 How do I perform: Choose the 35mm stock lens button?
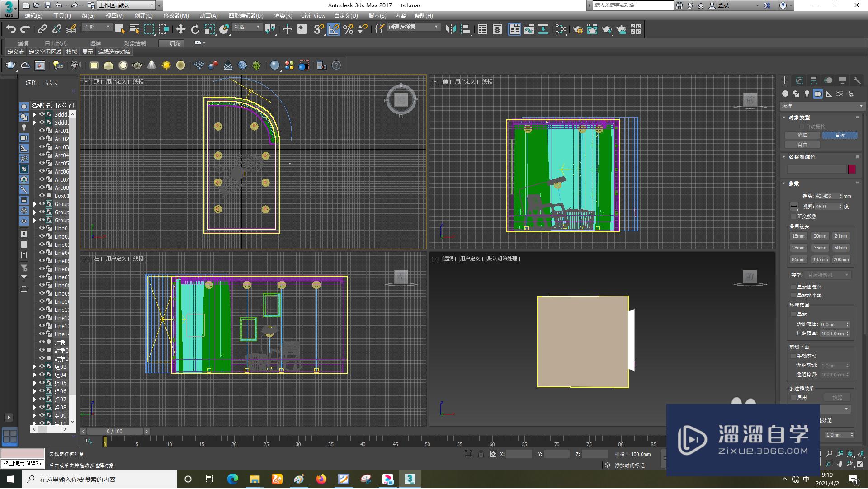(x=819, y=248)
